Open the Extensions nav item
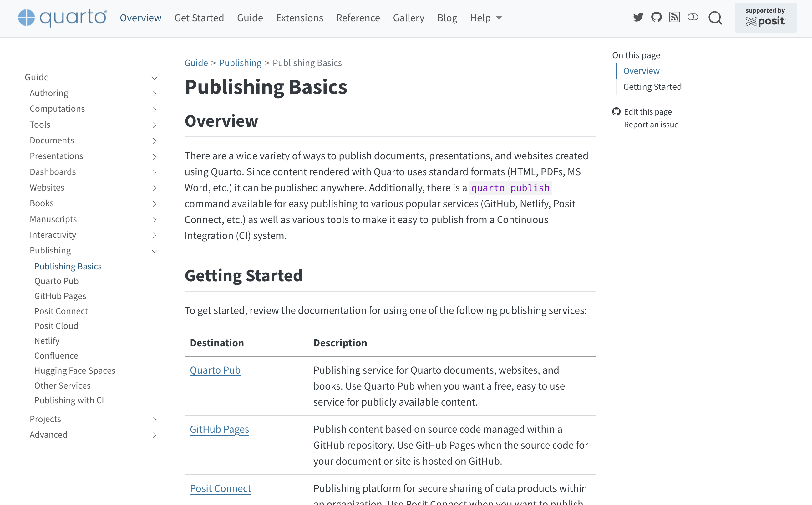The height and width of the screenshot is (505, 812). [x=299, y=18]
